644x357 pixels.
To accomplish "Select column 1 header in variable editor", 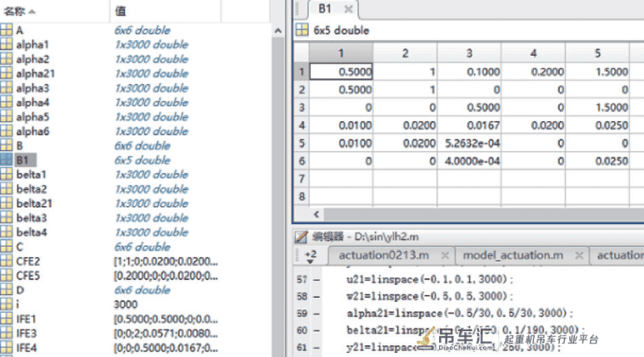I will click(x=341, y=53).
